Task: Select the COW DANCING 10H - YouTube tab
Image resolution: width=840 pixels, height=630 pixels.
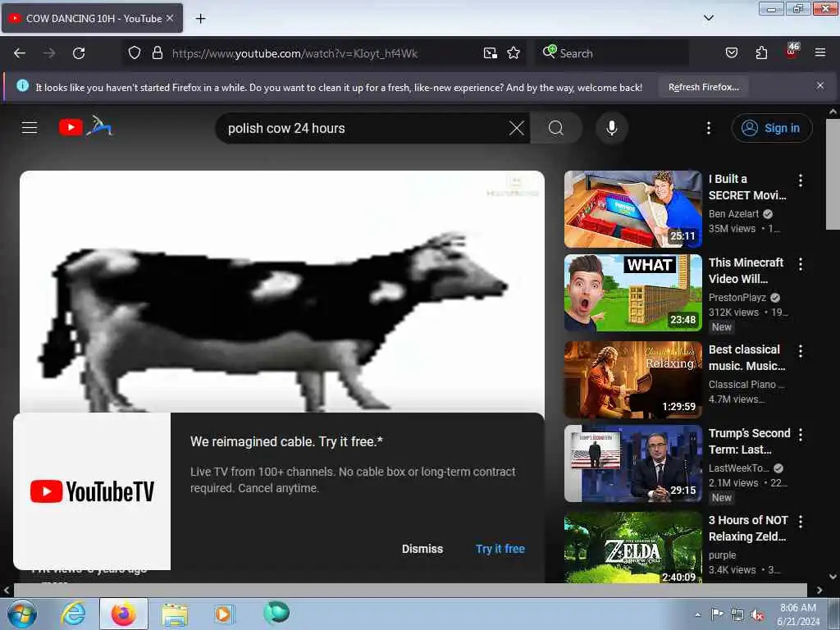Action: (x=92, y=18)
